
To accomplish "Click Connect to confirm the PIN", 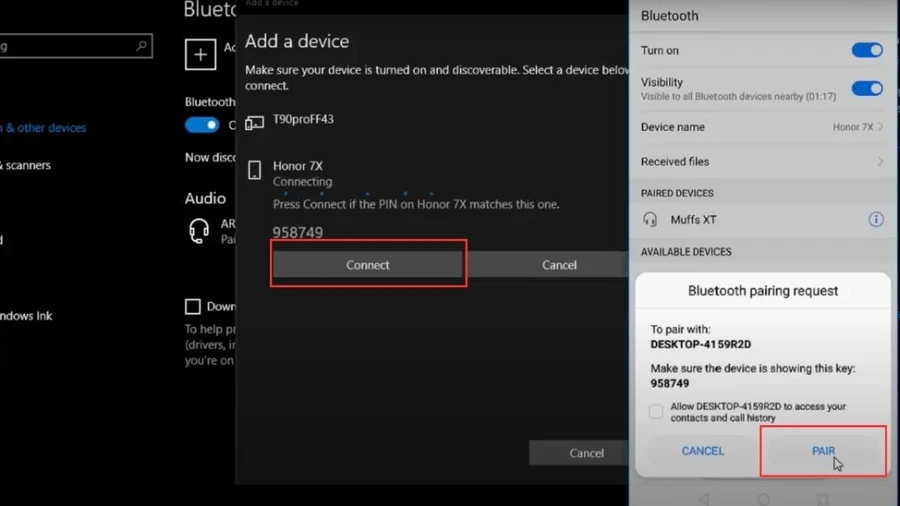I will tap(368, 265).
